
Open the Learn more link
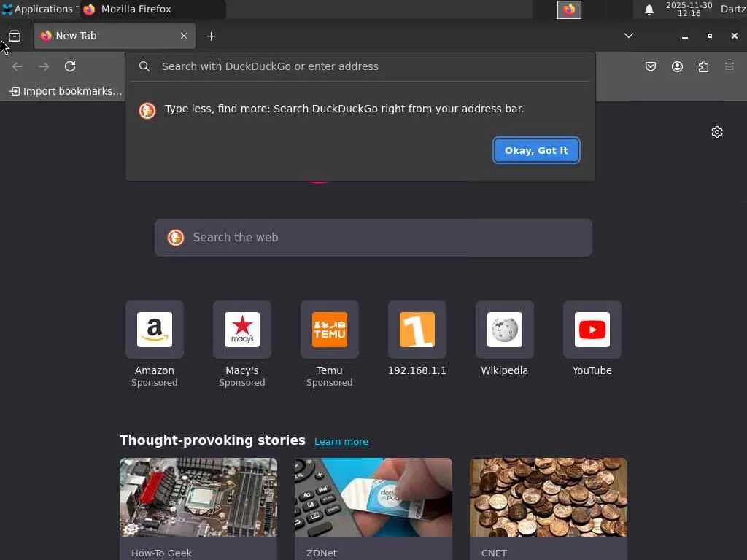click(x=341, y=441)
